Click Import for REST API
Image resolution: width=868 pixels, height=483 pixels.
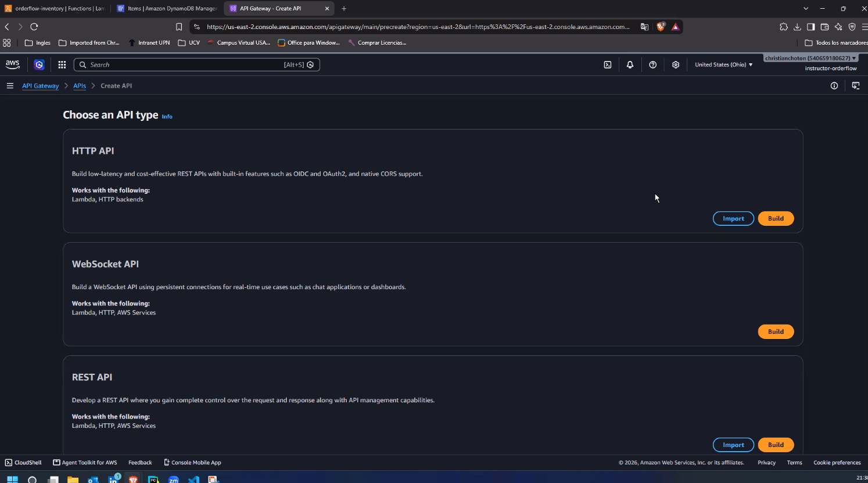pyautogui.click(x=733, y=445)
